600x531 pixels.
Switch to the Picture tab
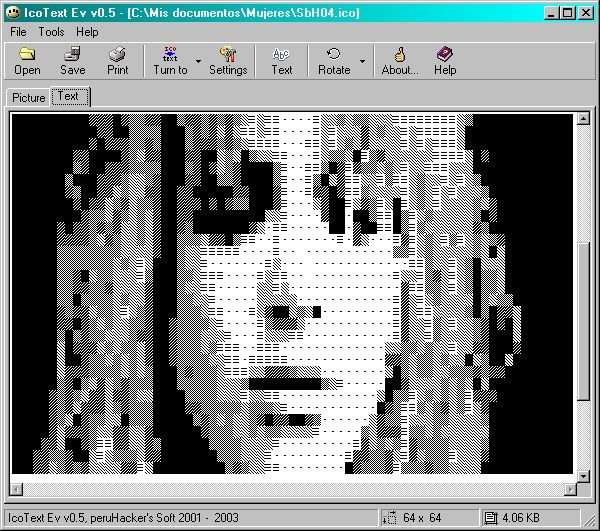28,98
